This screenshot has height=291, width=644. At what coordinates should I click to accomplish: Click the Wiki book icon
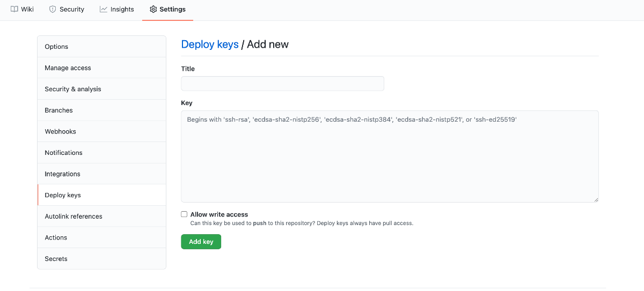[x=14, y=9]
